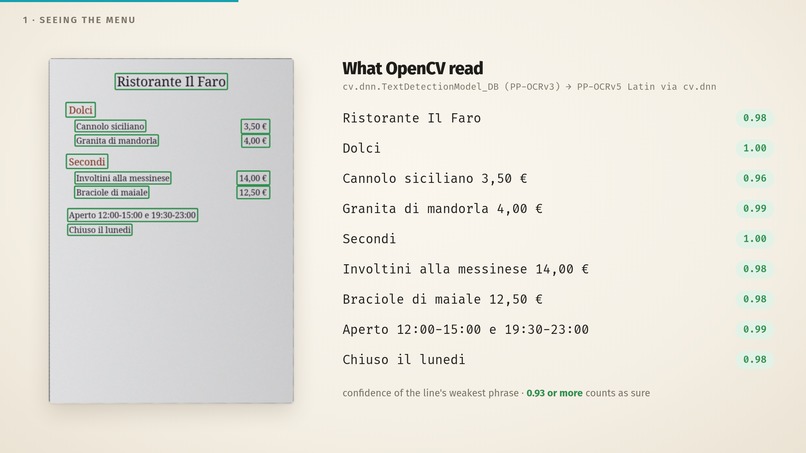Click the '12,50 €' price box on the menu image

tap(253, 192)
